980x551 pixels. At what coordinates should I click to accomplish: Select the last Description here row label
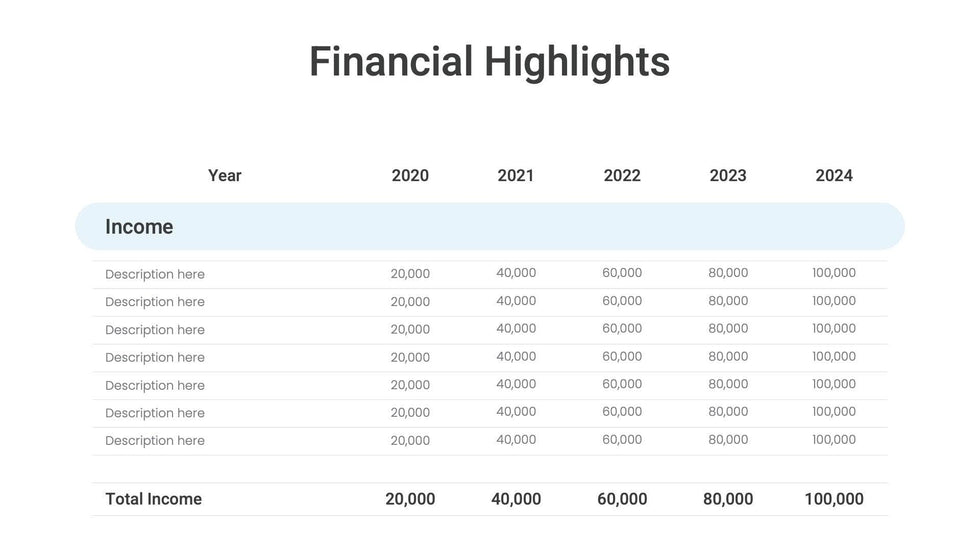155,440
